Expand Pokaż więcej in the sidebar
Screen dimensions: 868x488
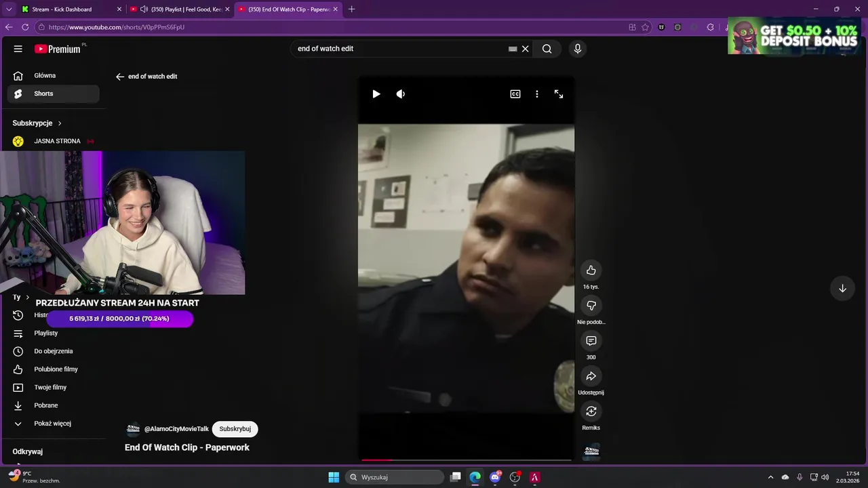[x=53, y=424]
